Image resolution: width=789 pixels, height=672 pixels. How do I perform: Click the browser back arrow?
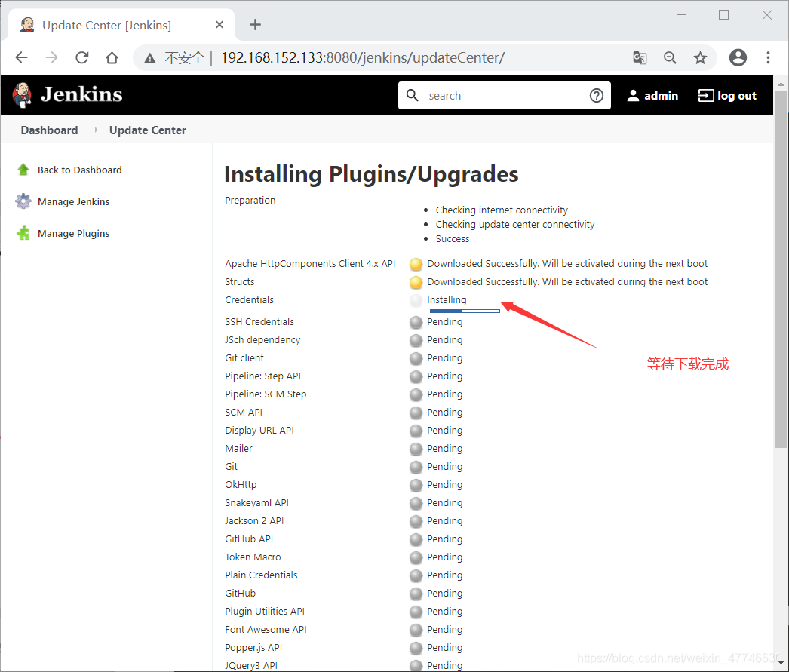[x=22, y=58]
